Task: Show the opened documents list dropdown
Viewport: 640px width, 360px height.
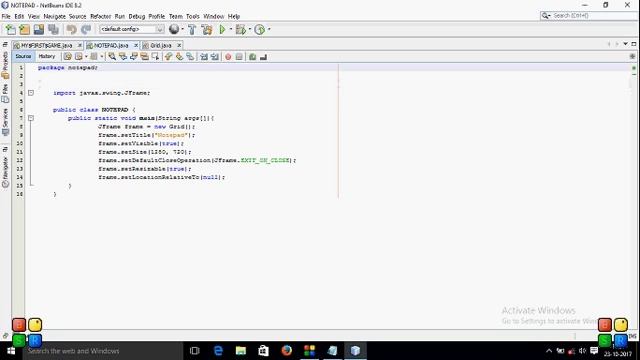Action: 625,44
